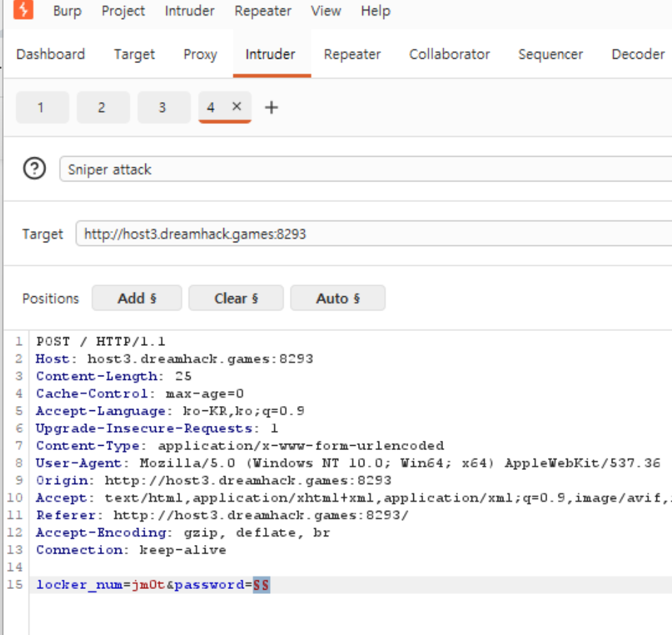Viewport: 672px width, 635px height.
Task: Open the Repeater menu in the menu bar
Action: (263, 11)
